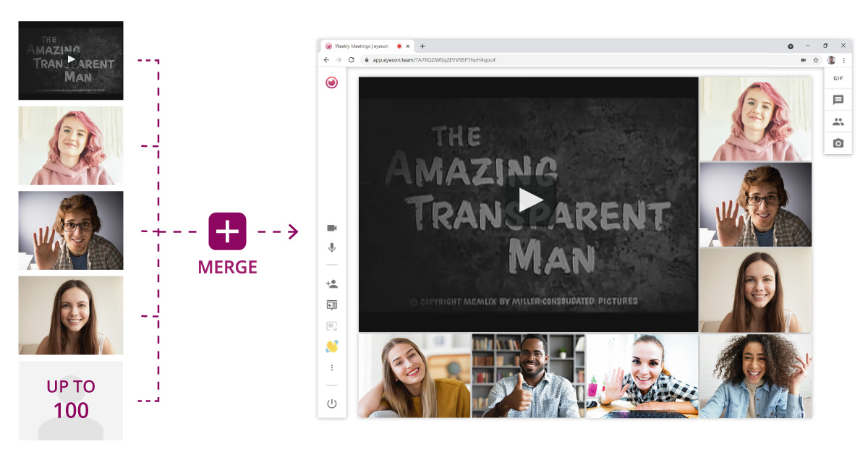
Task: Play the Amazing Transparent Man video in meeting
Action: click(531, 200)
